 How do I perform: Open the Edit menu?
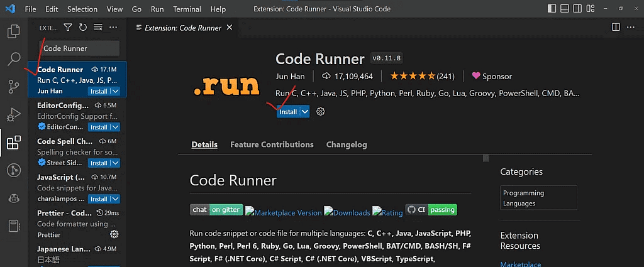pyautogui.click(x=52, y=9)
